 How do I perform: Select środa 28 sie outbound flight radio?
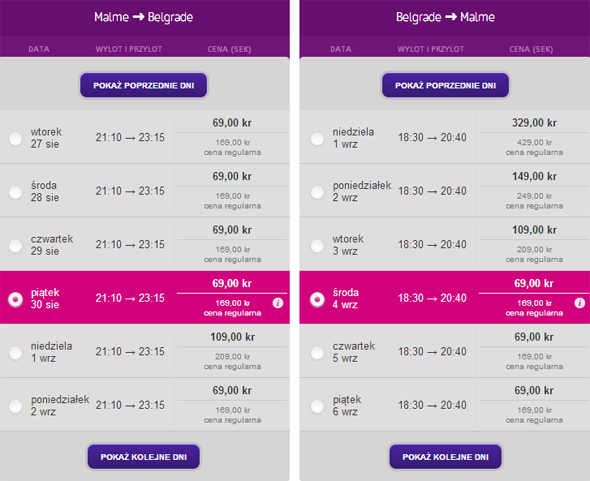pos(15,192)
